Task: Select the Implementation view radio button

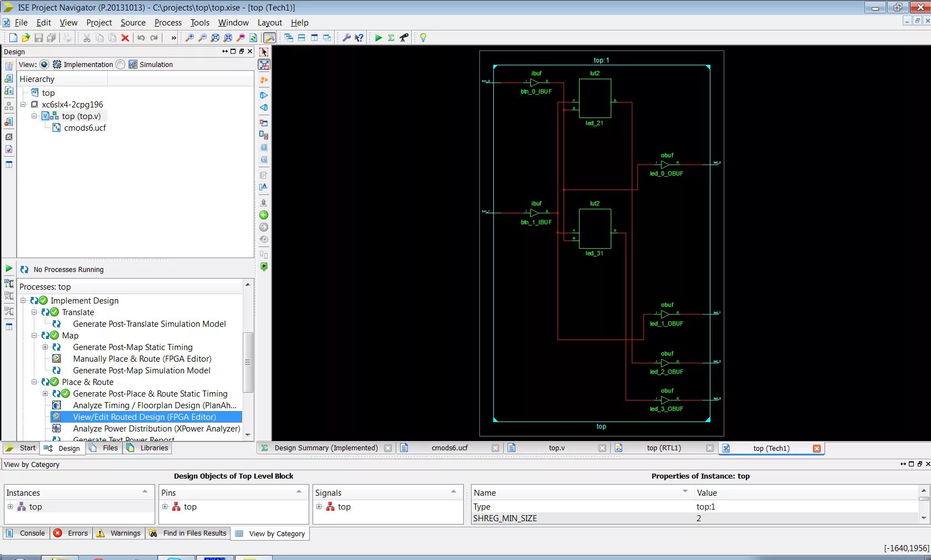Action: click(x=44, y=64)
